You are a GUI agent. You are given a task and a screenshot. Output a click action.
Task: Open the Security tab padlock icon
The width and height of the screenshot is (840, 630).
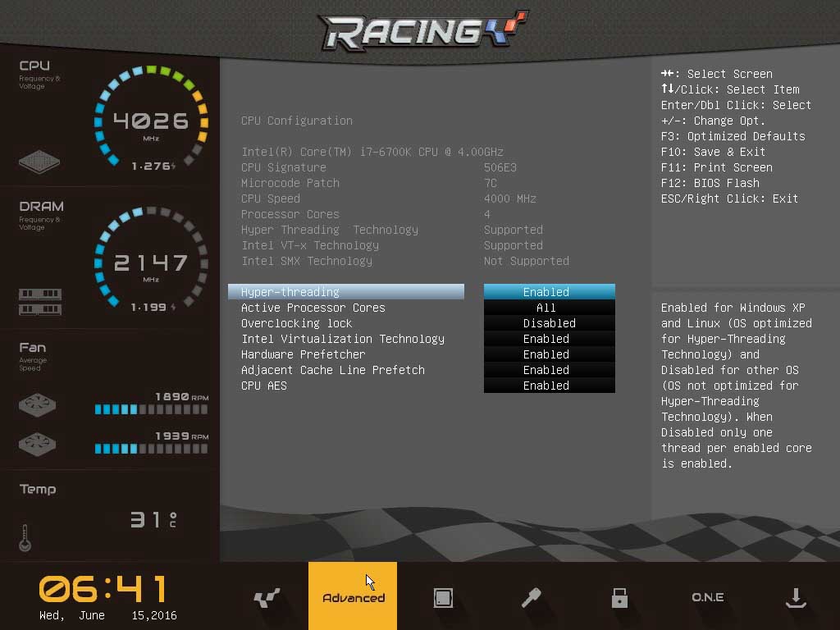(x=619, y=597)
